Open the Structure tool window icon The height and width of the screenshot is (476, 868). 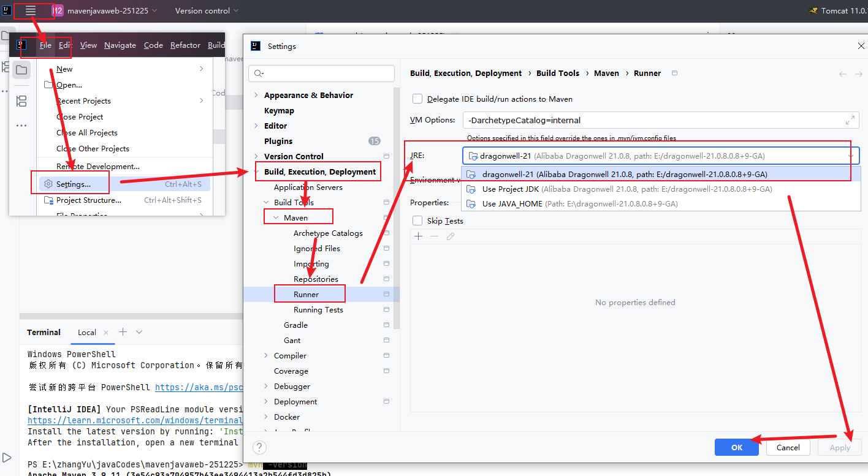pyautogui.click(x=21, y=101)
